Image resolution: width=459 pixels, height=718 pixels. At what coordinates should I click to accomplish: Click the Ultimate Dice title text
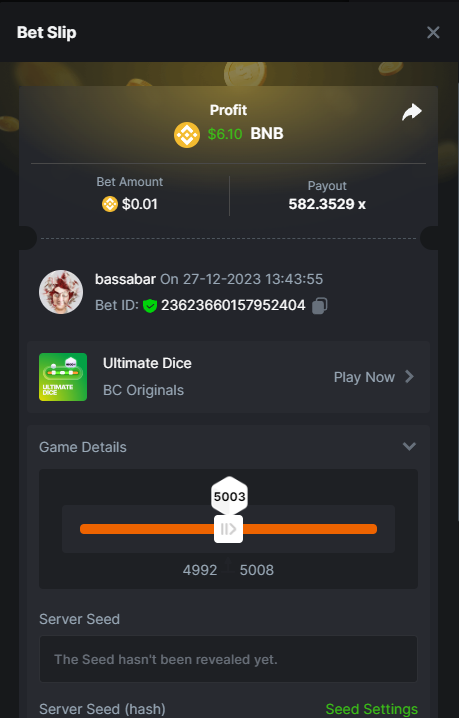[x=148, y=363]
